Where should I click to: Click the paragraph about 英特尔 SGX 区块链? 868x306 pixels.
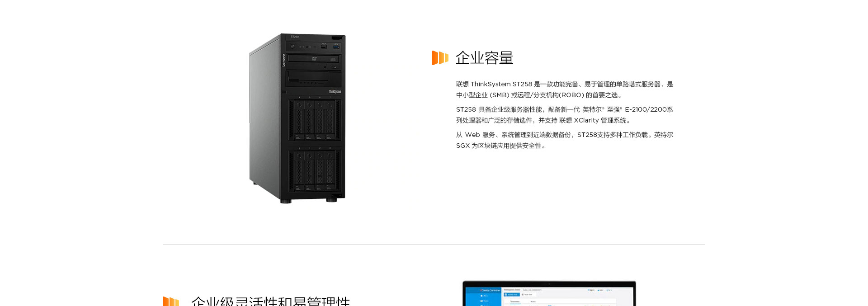coord(565,140)
